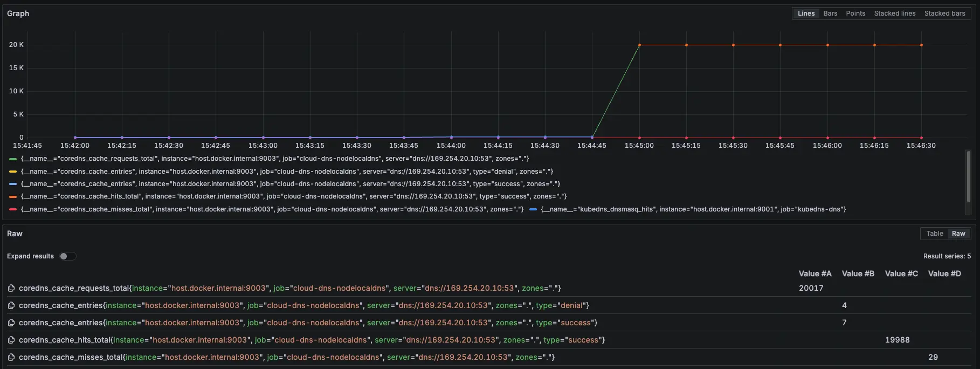Toggle coredns_cache_hits_total series in legend
The height and width of the screenshot is (369, 980).
pyautogui.click(x=293, y=196)
